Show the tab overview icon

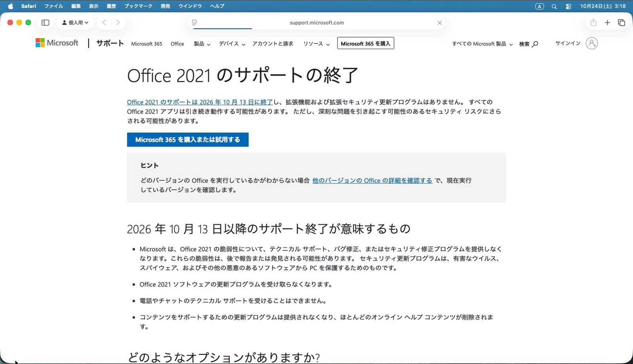[622, 23]
